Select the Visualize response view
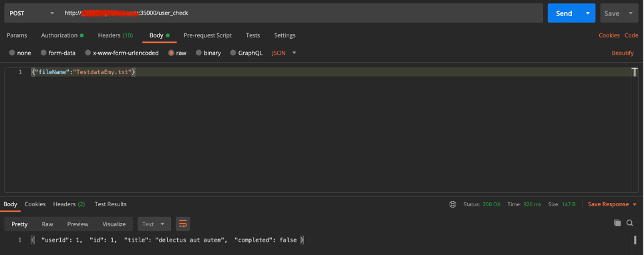 (114, 224)
